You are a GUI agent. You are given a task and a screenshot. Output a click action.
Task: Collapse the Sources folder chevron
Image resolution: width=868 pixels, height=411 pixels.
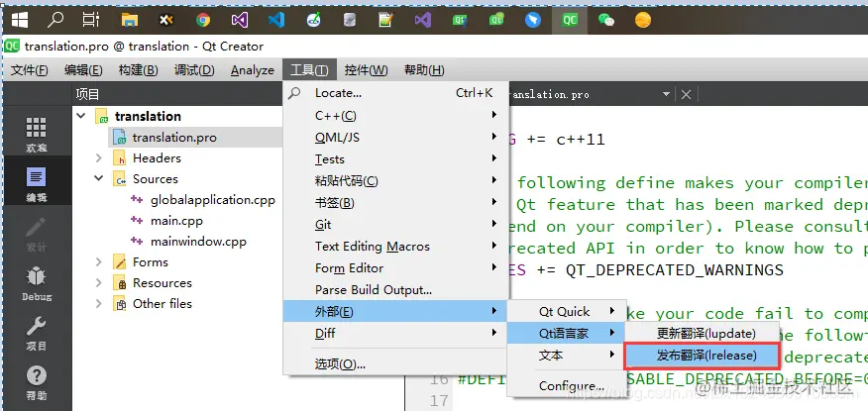[x=98, y=178]
